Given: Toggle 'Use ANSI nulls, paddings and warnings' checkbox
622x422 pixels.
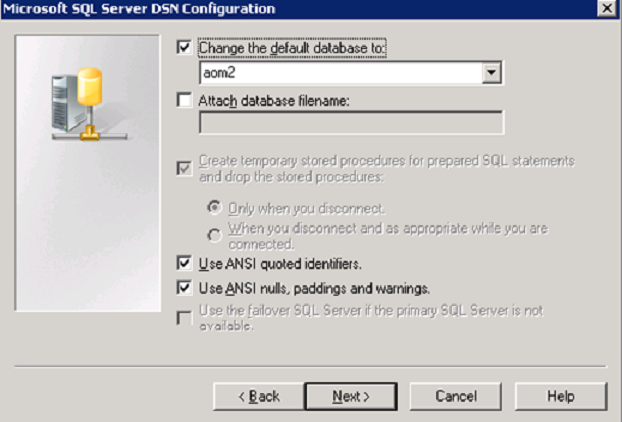Looking at the screenshot, I should click(x=184, y=288).
